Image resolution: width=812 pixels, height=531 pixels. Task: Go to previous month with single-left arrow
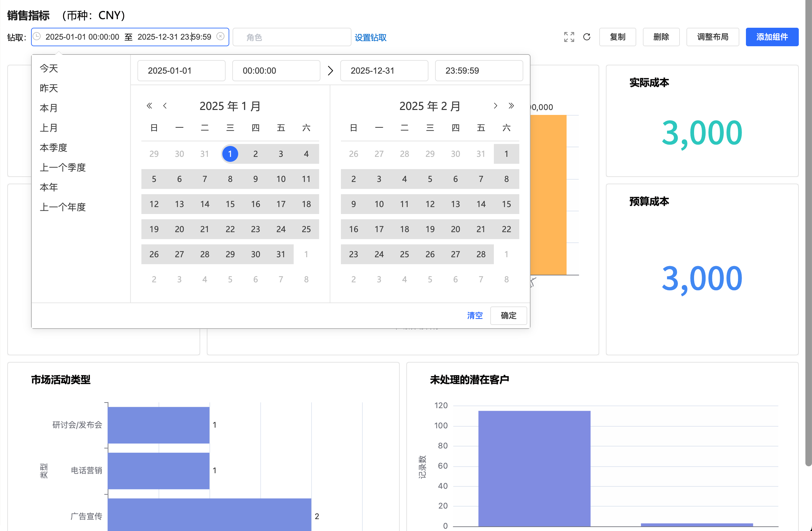(165, 106)
